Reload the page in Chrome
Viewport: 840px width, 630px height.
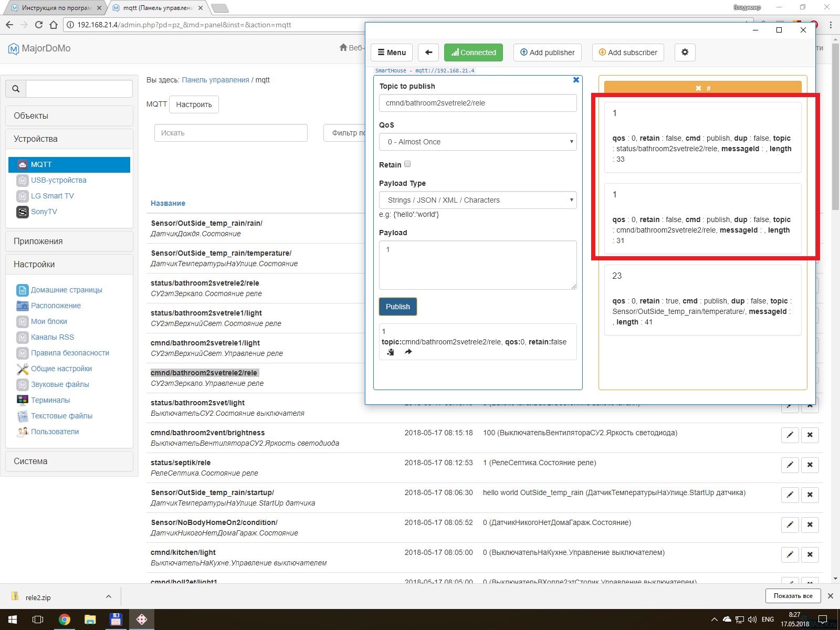click(39, 25)
